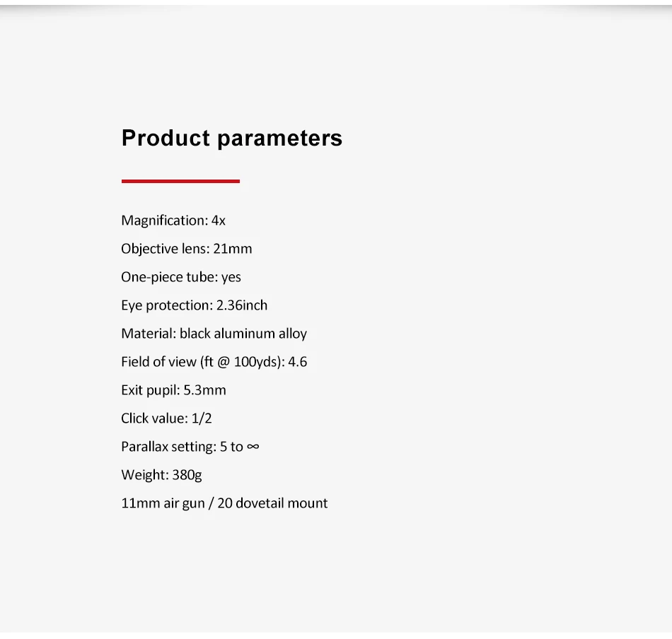This screenshot has width=672, height=639.
Task: Click the Click value: 1/2 text
Action: (166, 418)
